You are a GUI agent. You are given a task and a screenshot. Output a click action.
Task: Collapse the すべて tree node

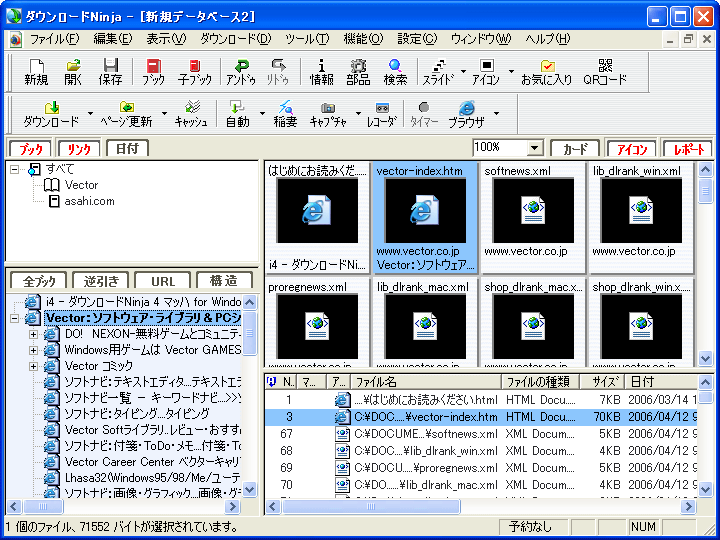15,169
